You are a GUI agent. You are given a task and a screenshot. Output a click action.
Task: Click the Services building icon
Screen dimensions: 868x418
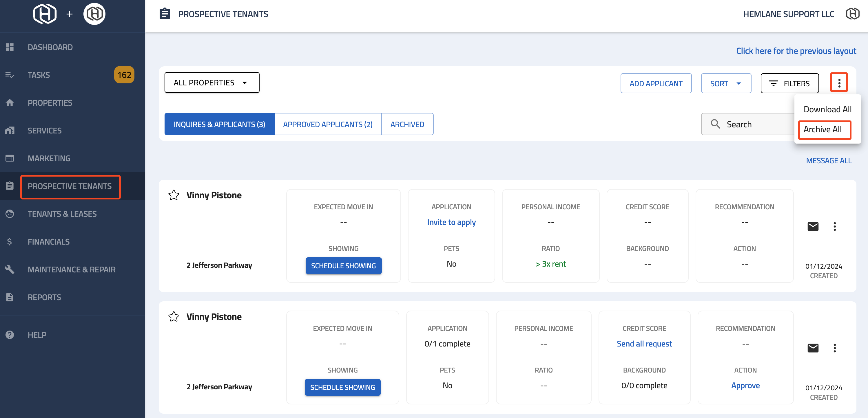tap(10, 131)
